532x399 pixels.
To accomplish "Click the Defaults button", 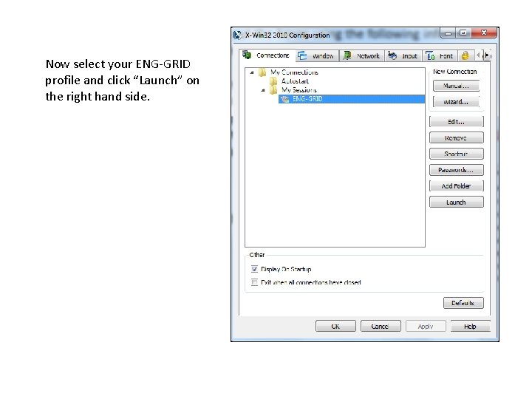I will click(463, 303).
